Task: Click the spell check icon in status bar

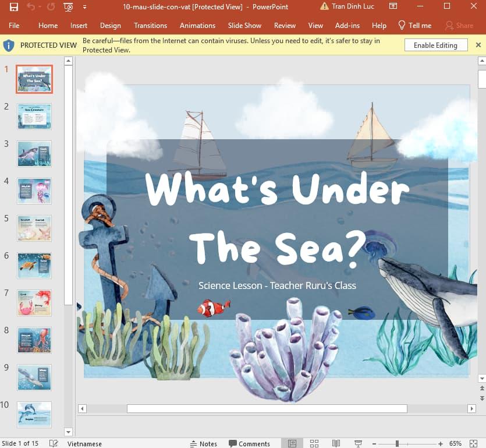Action: (54, 443)
